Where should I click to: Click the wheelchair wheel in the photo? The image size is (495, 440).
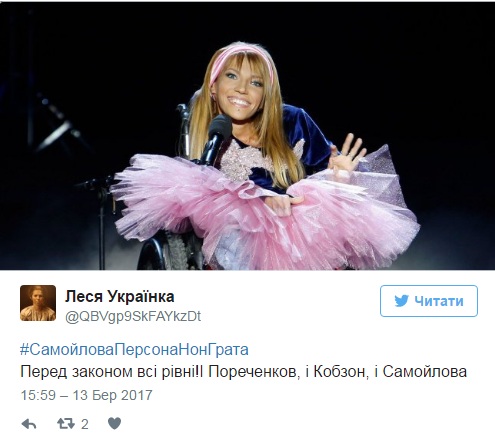pos(165,251)
